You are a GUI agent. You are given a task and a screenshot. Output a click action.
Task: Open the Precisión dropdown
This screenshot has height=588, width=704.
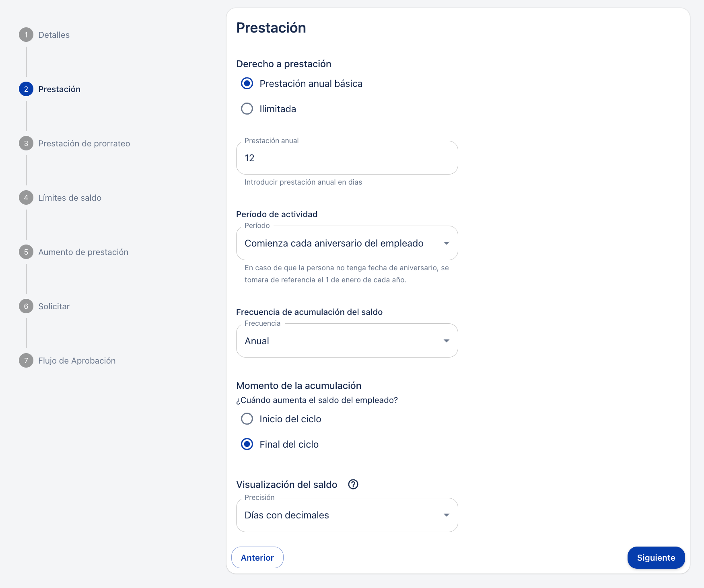coord(347,515)
